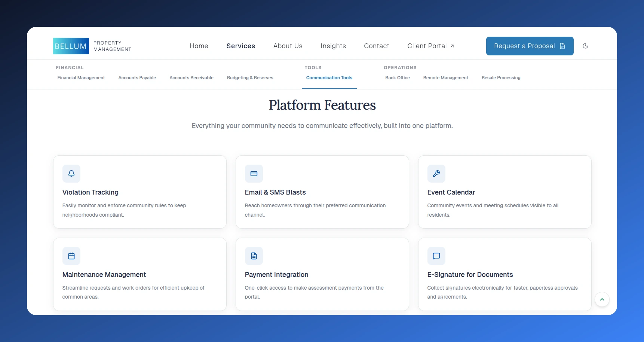Open the Client Portal external link
The width and height of the screenshot is (644, 342).
(x=431, y=46)
